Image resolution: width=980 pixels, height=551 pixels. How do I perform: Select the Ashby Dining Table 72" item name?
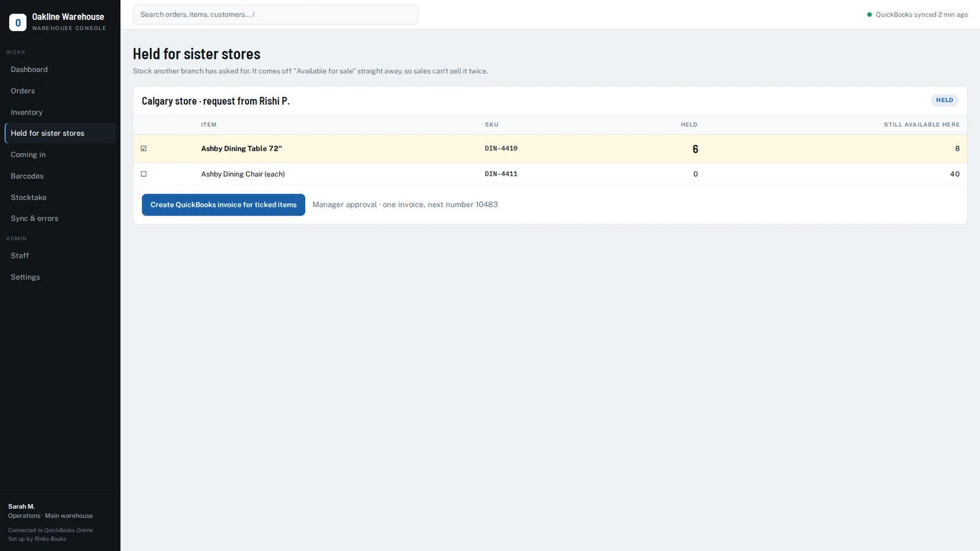(241, 149)
